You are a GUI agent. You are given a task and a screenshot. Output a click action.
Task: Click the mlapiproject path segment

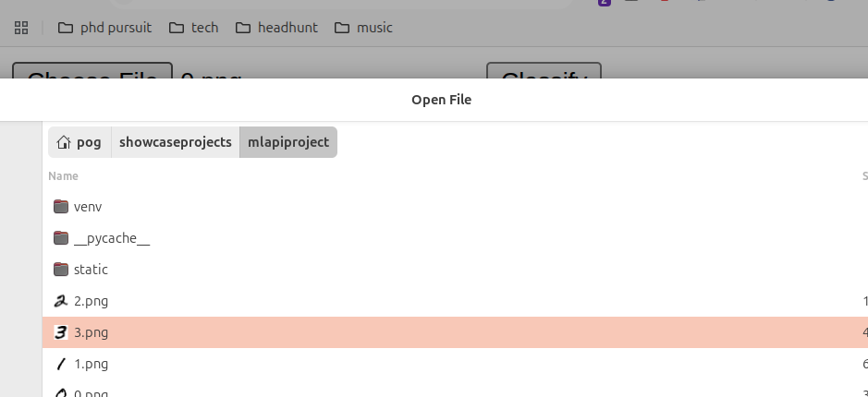click(x=288, y=142)
